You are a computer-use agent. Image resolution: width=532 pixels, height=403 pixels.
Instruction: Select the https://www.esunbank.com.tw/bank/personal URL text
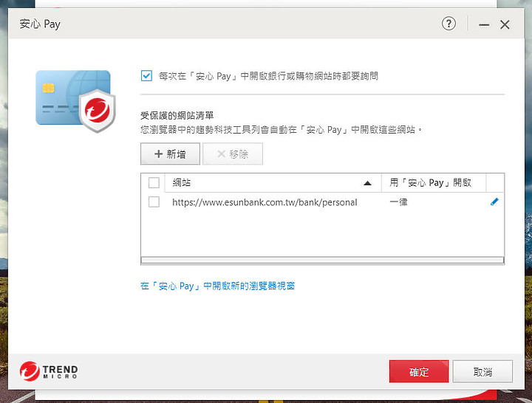coord(265,202)
